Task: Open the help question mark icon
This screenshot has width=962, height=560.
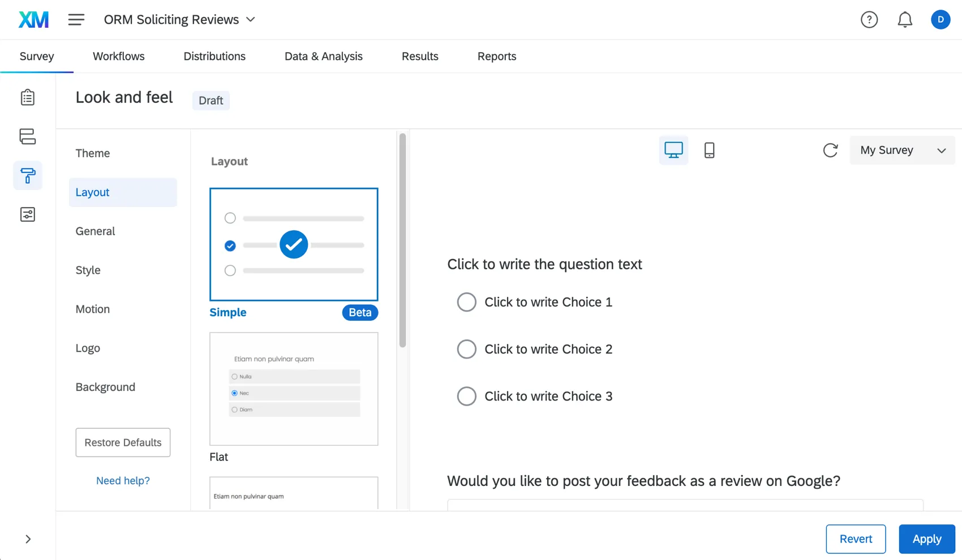Action: (869, 20)
